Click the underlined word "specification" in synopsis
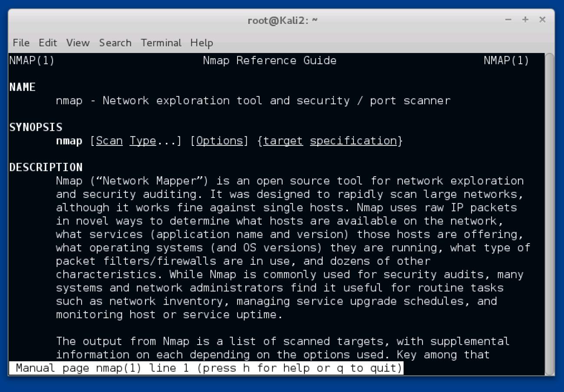The height and width of the screenshot is (392, 564). (353, 141)
